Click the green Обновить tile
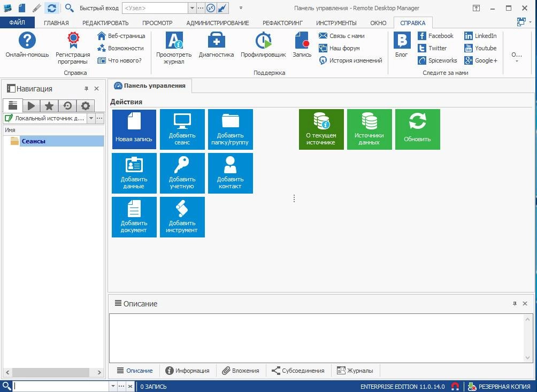Viewport: 537px width, 392px height. click(418, 129)
